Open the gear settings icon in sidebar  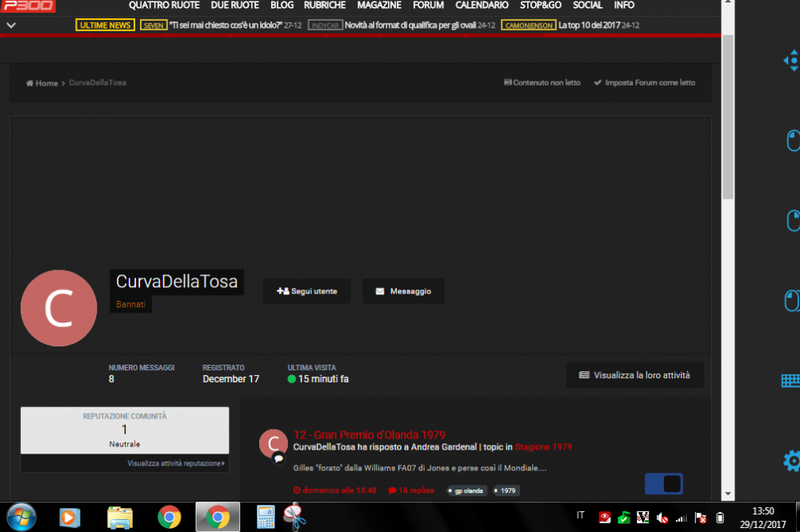(x=791, y=461)
